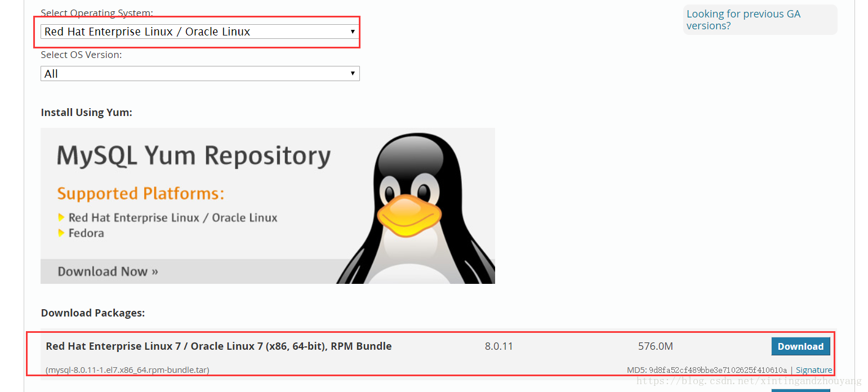Click the 'Download Packages:' heading
The height and width of the screenshot is (392, 868).
tap(93, 313)
